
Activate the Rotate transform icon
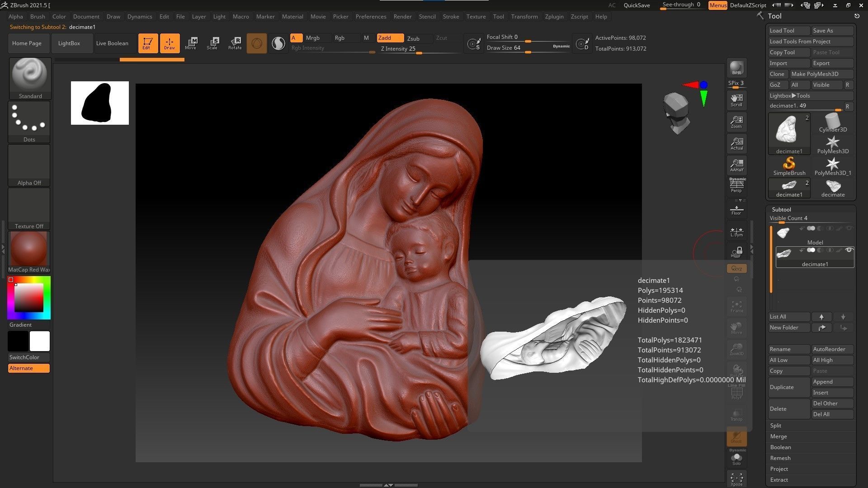click(x=235, y=43)
